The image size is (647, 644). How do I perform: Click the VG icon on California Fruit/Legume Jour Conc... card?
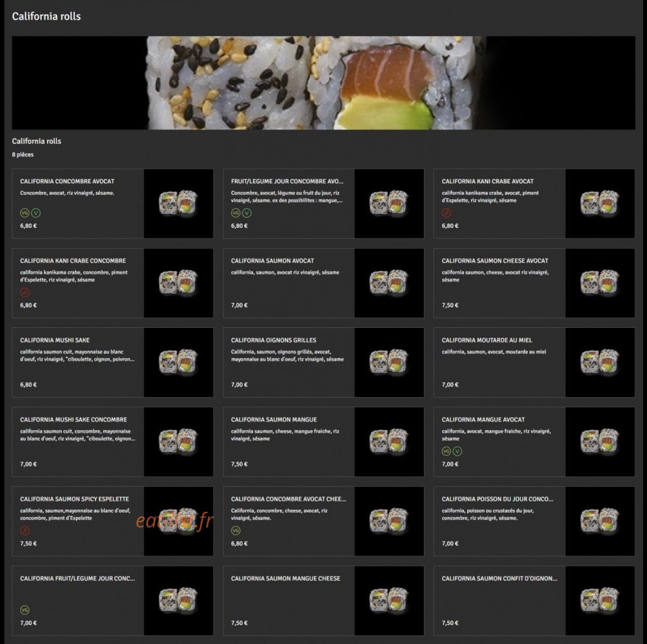click(x=25, y=610)
